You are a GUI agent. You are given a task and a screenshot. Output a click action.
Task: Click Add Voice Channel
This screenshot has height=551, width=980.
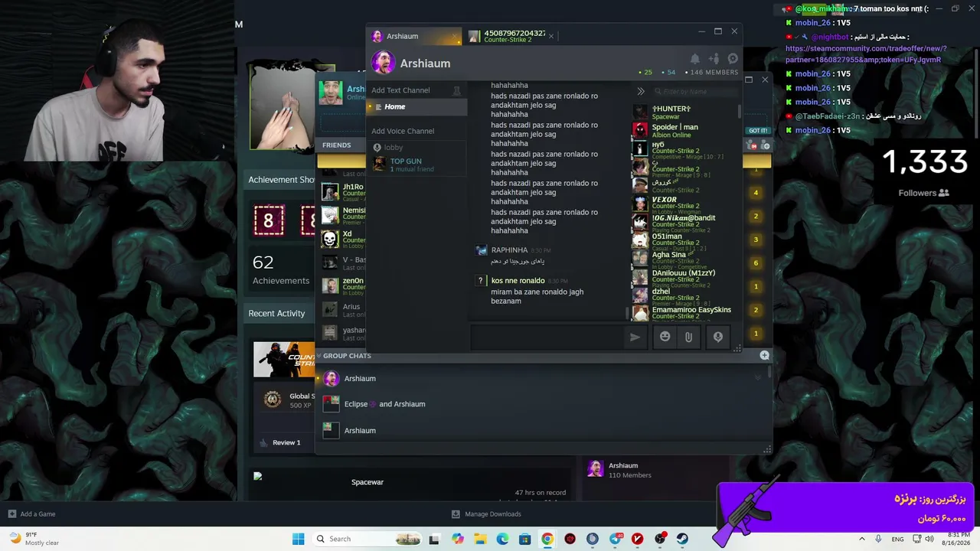403,131
